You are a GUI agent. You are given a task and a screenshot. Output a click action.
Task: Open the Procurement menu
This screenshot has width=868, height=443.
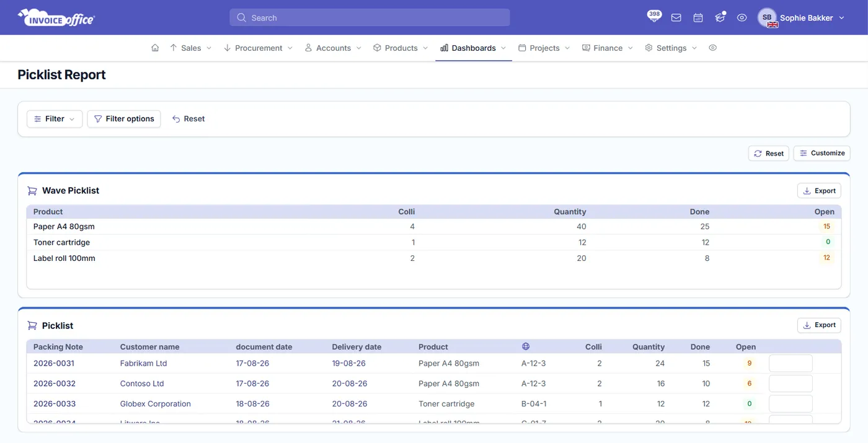pyautogui.click(x=258, y=48)
